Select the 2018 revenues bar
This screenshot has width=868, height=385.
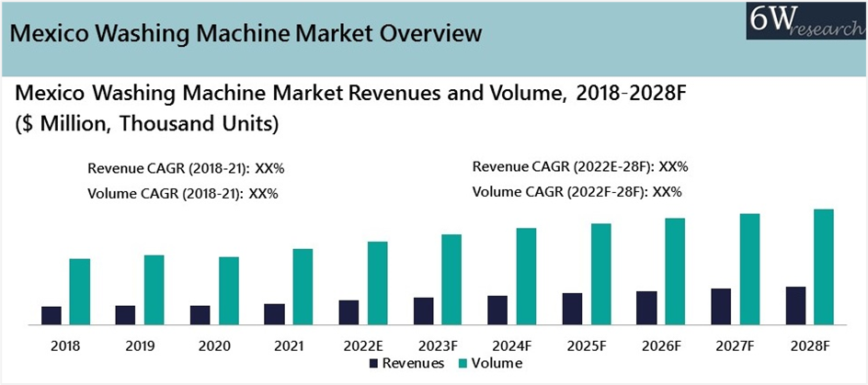pos(51,315)
